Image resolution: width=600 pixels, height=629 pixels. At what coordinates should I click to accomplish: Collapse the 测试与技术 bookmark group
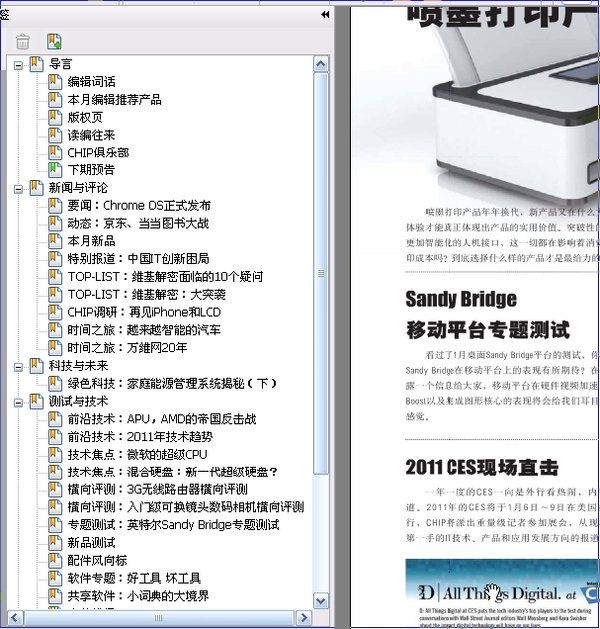[x=18, y=402]
